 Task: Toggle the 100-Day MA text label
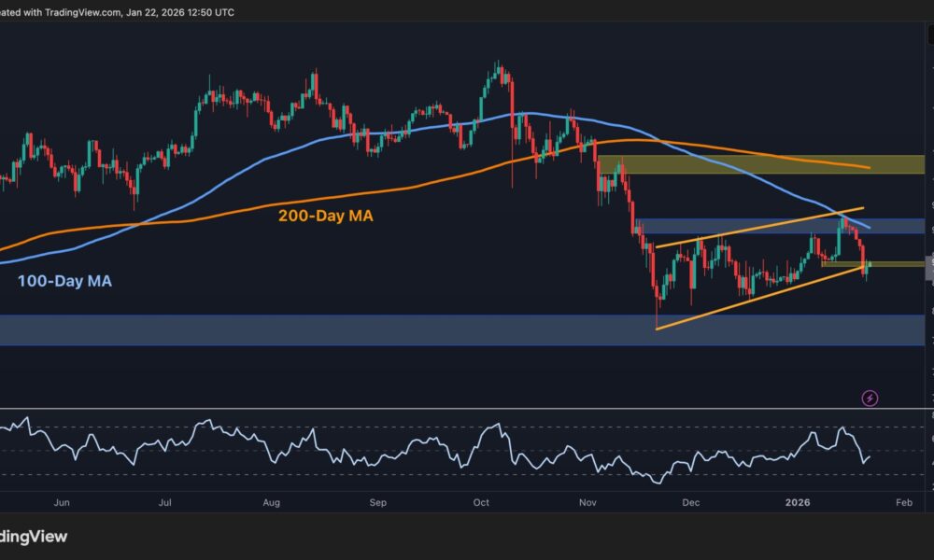pyautogui.click(x=63, y=280)
